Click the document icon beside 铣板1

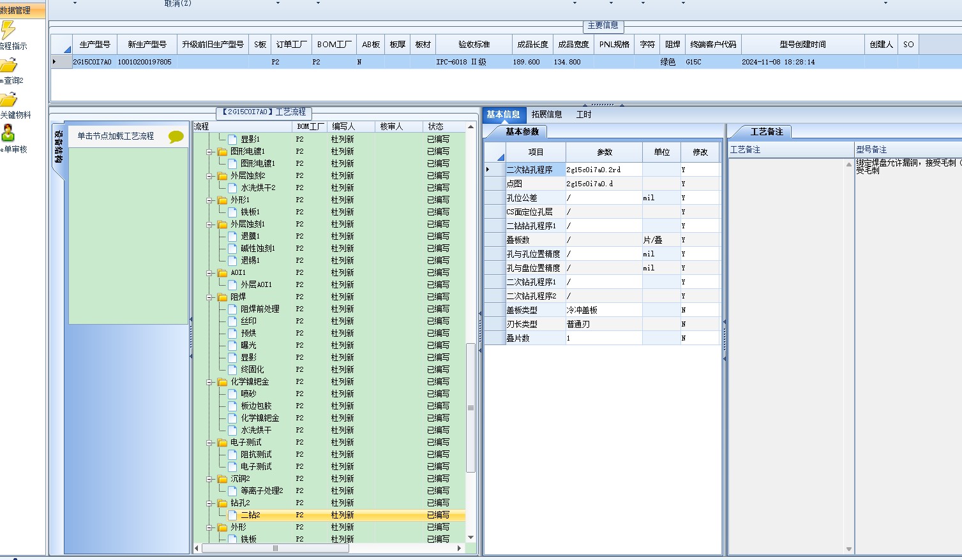[233, 212]
